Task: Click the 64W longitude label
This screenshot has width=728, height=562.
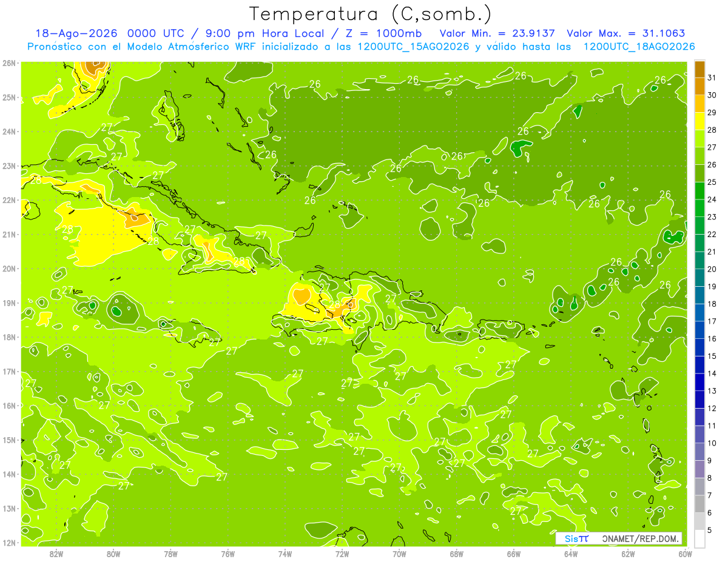Action: [x=571, y=554]
